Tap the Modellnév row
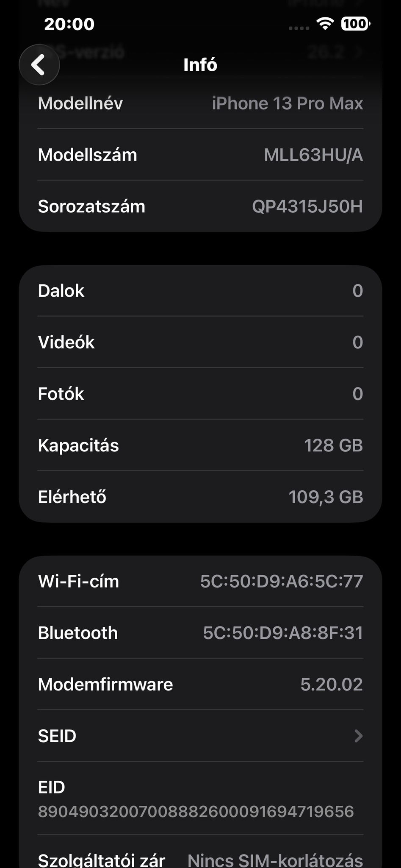401x868 pixels. click(x=200, y=103)
